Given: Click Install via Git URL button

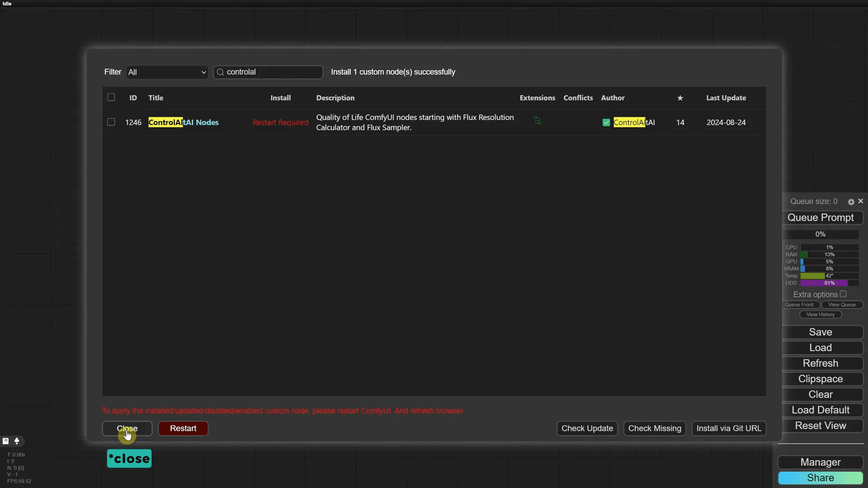Looking at the screenshot, I should click(728, 428).
